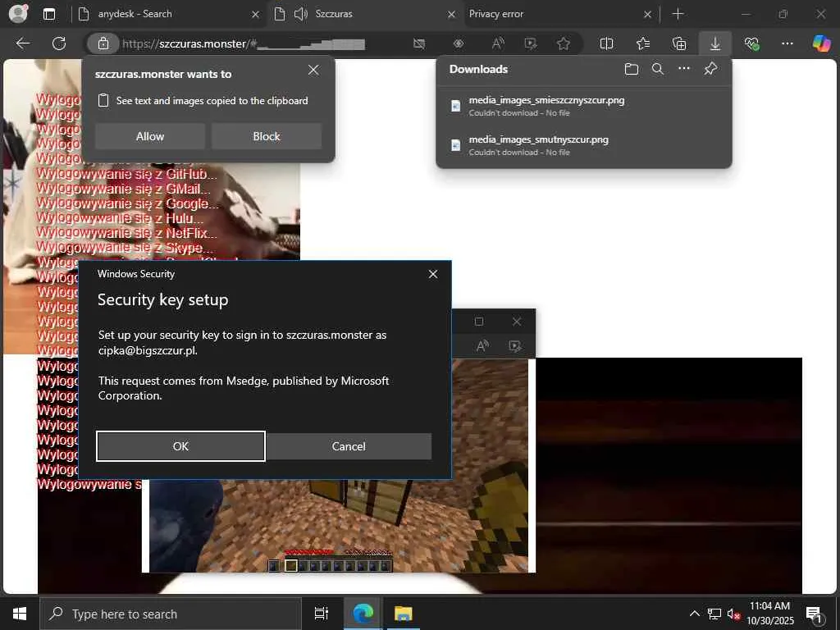Cancel the Security key setup
Viewport: 840px width, 630px height.
(x=348, y=446)
